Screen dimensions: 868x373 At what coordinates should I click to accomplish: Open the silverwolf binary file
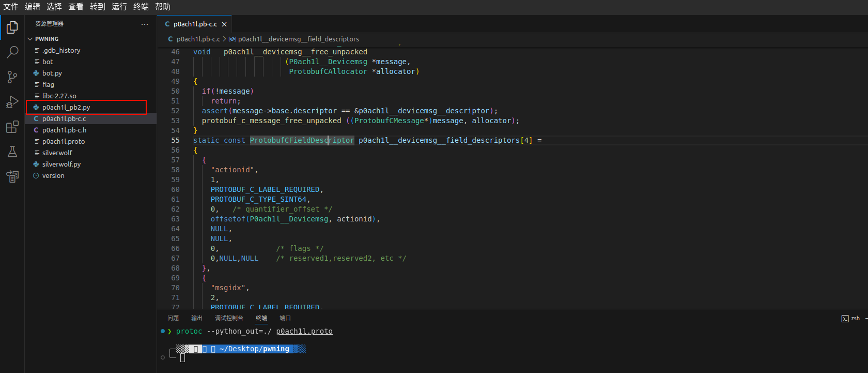(91, 153)
